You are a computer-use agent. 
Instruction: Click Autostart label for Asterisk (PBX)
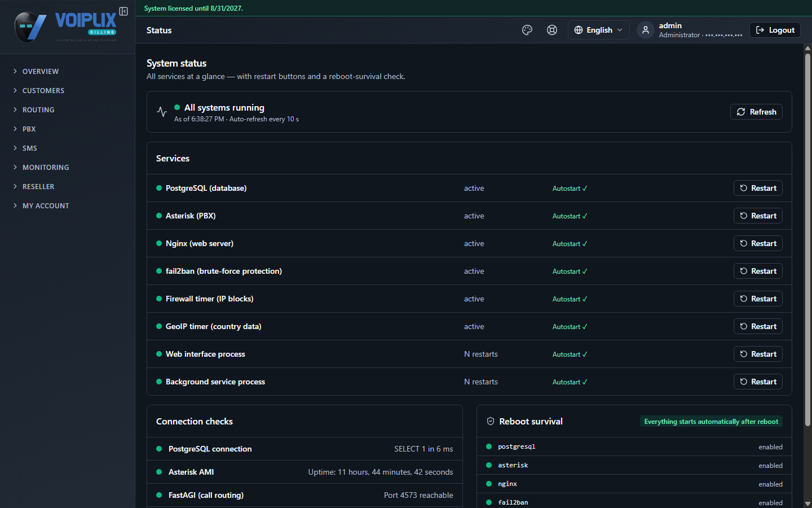(570, 216)
